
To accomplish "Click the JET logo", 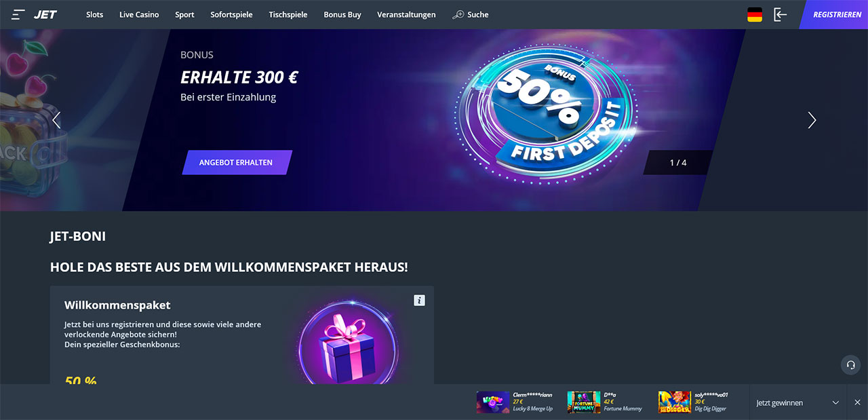I will click(45, 14).
